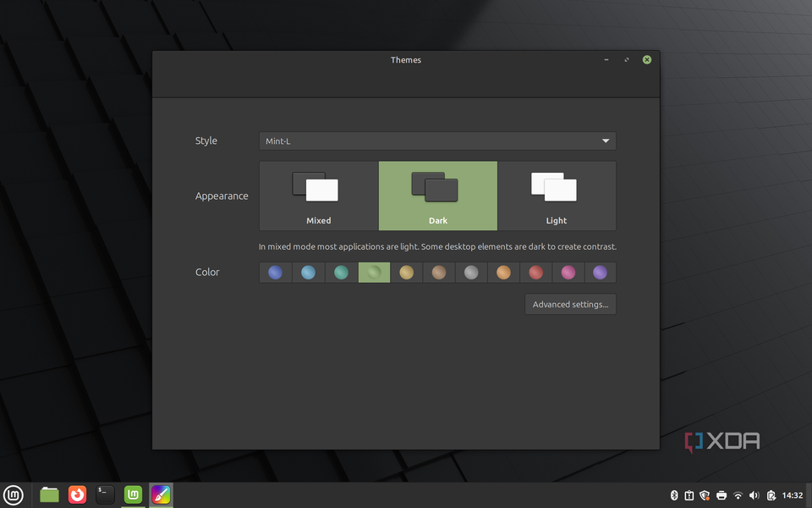This screenshot has width=812, height=508.
Task: Choose the light blue accent color
Action: pyautogui.click(x=308, y=272)
